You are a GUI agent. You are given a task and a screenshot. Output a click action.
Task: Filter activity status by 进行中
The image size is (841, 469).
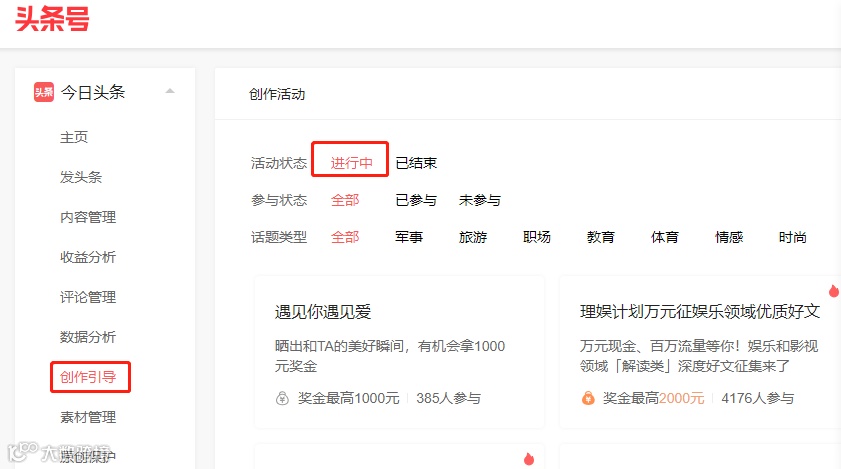tap(351, 163)
